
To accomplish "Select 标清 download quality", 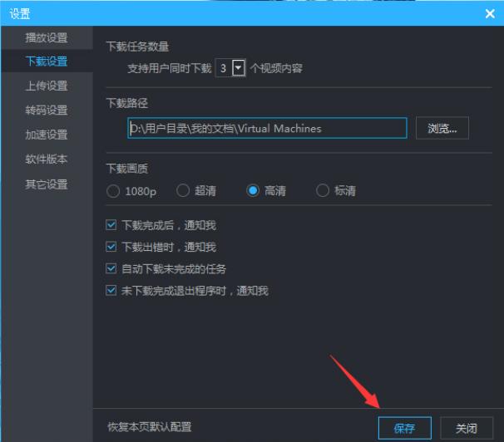I will 323,191.
